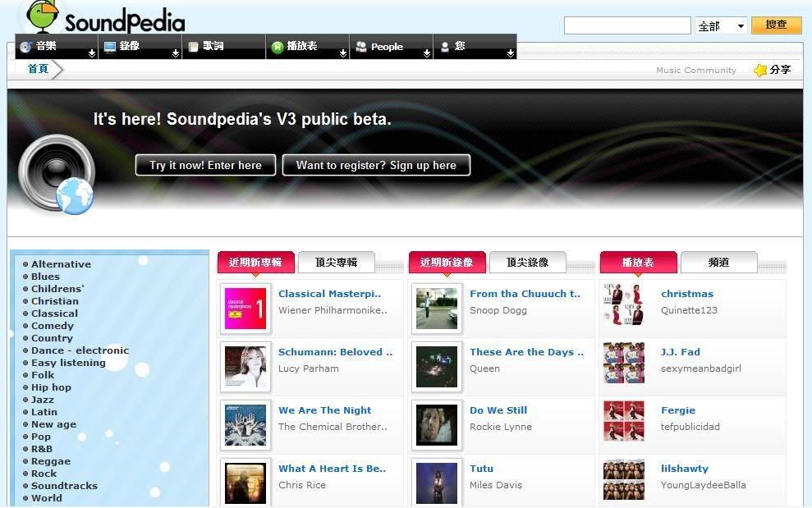The height and width of the screenshot is (508, 812).
Task: Switch to the channels tab
Action: [x=718, y=262]
